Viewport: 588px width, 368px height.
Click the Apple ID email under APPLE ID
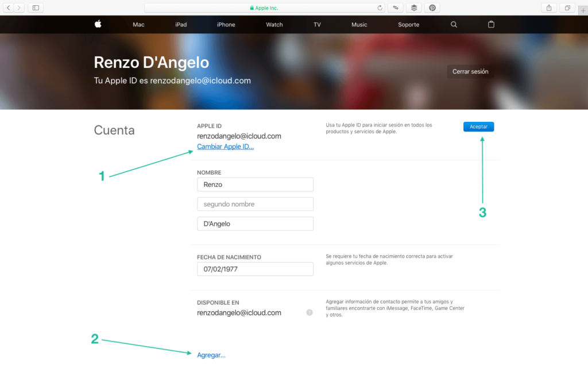[x=239, y=136]
